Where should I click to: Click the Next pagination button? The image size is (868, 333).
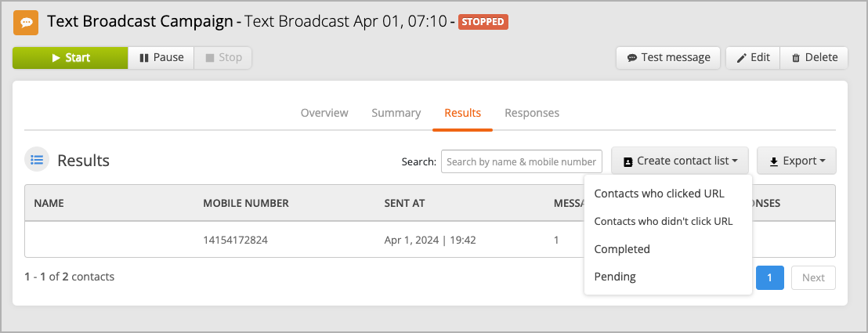813,277
